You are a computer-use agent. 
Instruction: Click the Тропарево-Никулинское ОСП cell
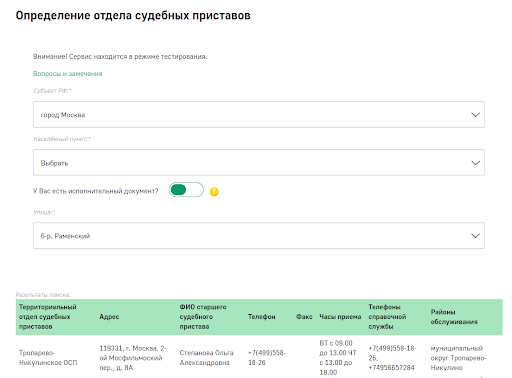(x=48, y=358)
